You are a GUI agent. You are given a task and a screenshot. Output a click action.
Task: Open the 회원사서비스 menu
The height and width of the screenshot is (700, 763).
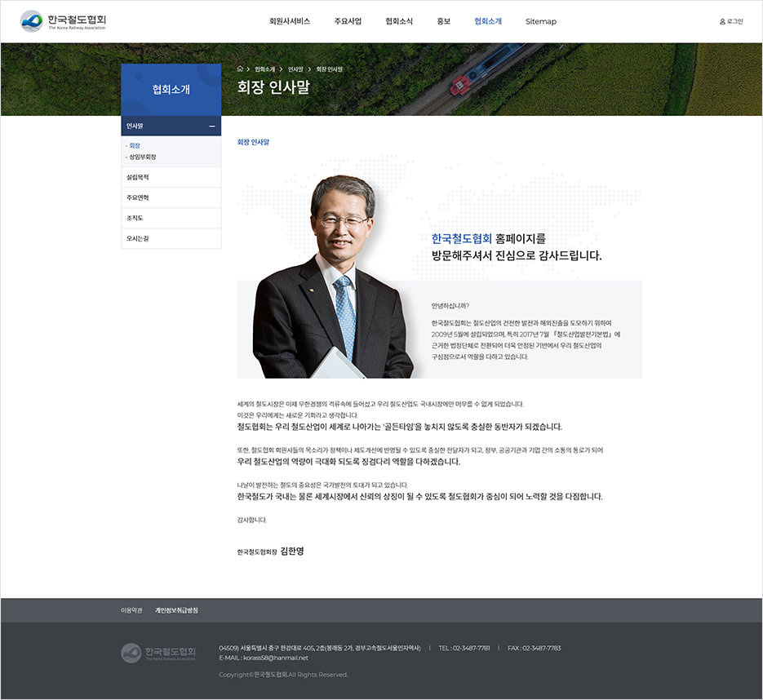290,21
